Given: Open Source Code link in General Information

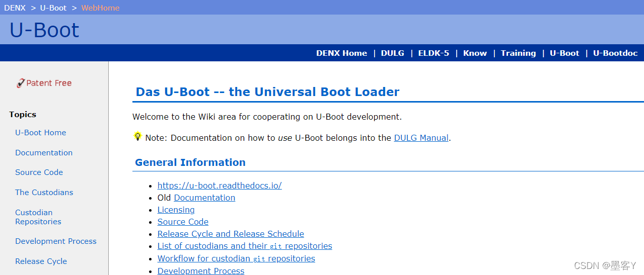Looking at the screenshot, I should [x=183, y=222].
